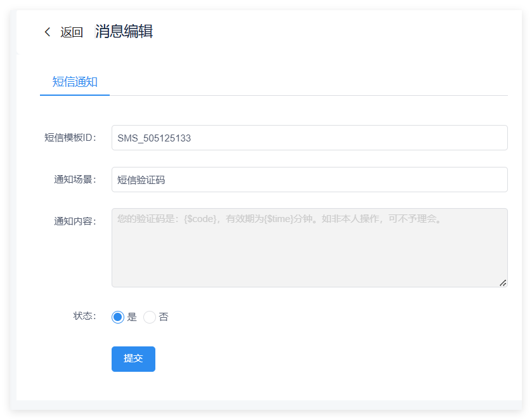This screenshot has width=532, height=420.
Task: Click the empty area right of 提交 button
Action: (317, 359)
